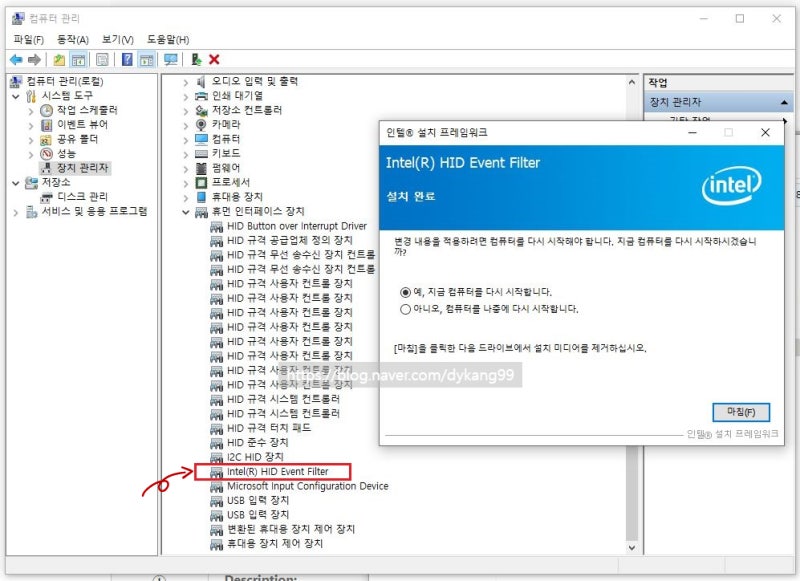Click the red X uninstall device toolbar icon
The height and width of the screenshot is (581, 800).
pos(213,59)
